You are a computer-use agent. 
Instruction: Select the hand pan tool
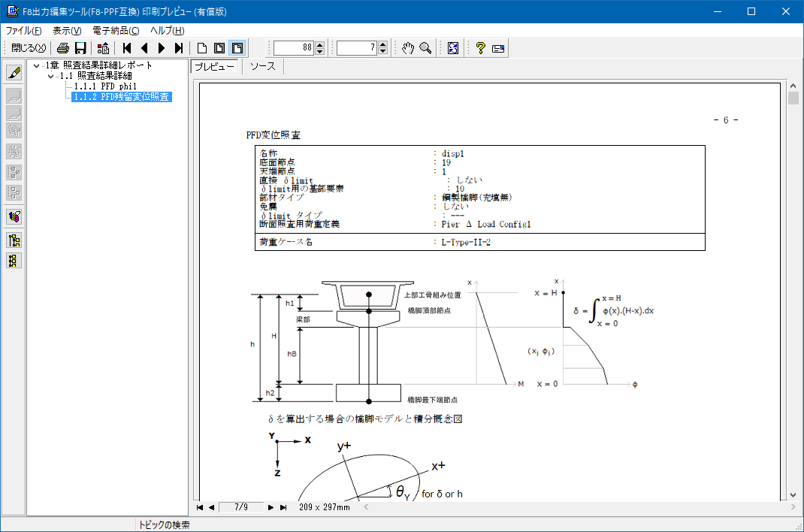(407, 48)
